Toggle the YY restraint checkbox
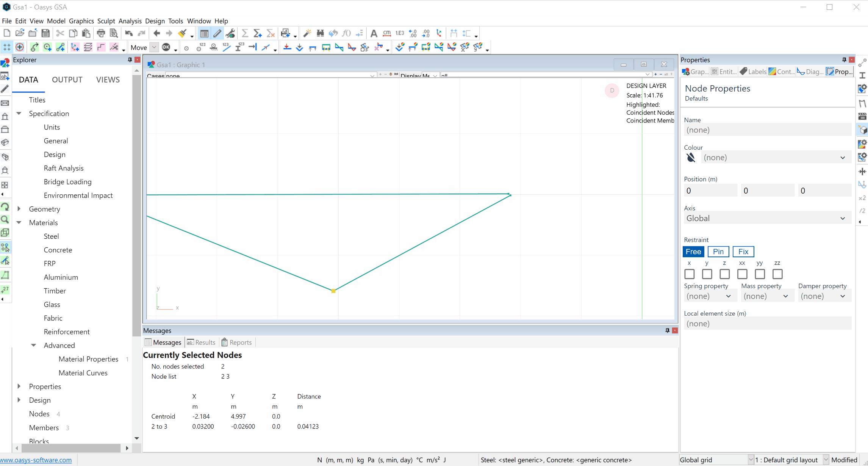The height and width of the screenshot is (466, 868). [759, 274]
